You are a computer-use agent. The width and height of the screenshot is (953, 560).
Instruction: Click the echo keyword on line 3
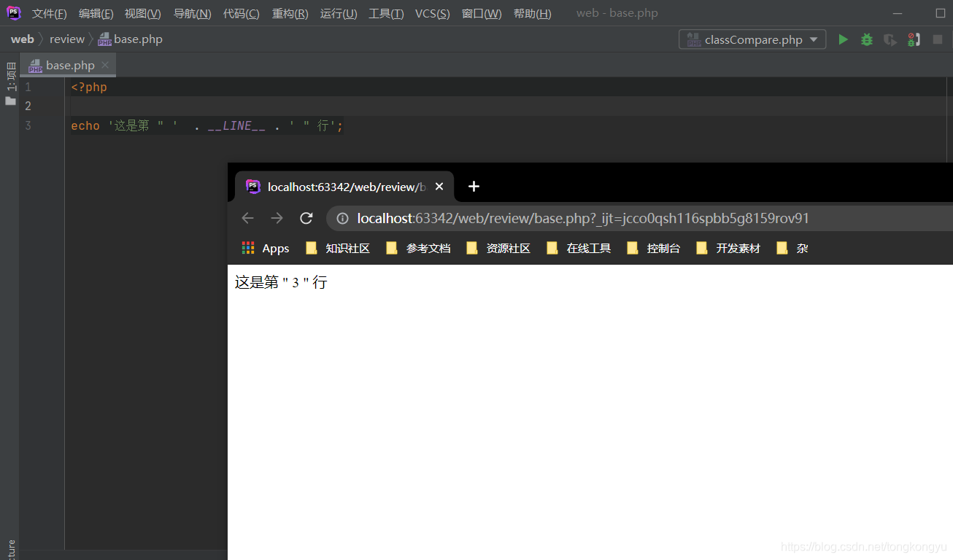[x=85, y=126]
